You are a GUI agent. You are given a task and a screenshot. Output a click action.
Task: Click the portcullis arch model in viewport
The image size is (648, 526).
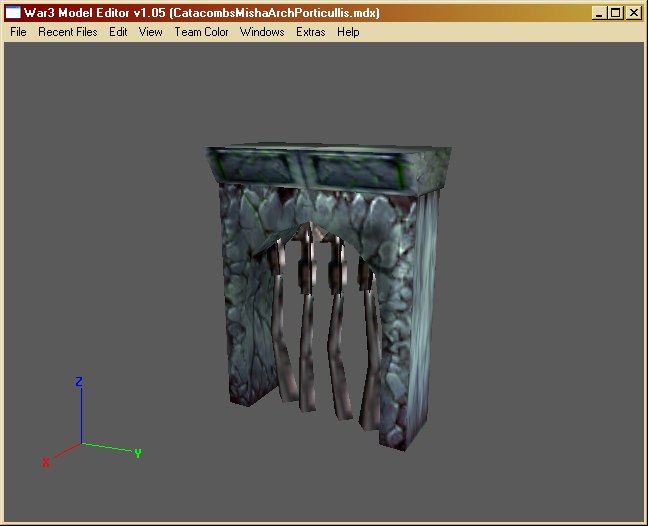[x=329, y=295]
